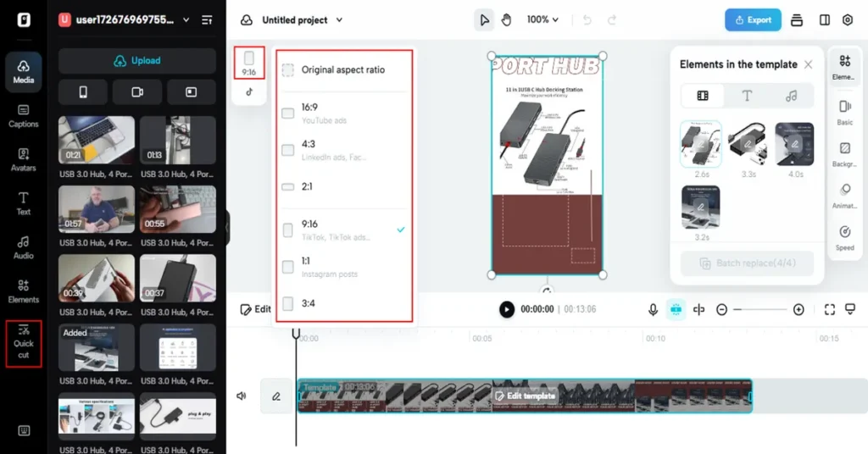The height and width of the screenshot is (454, 868).
Task: Click the Export button
Action: pos(753,20)
